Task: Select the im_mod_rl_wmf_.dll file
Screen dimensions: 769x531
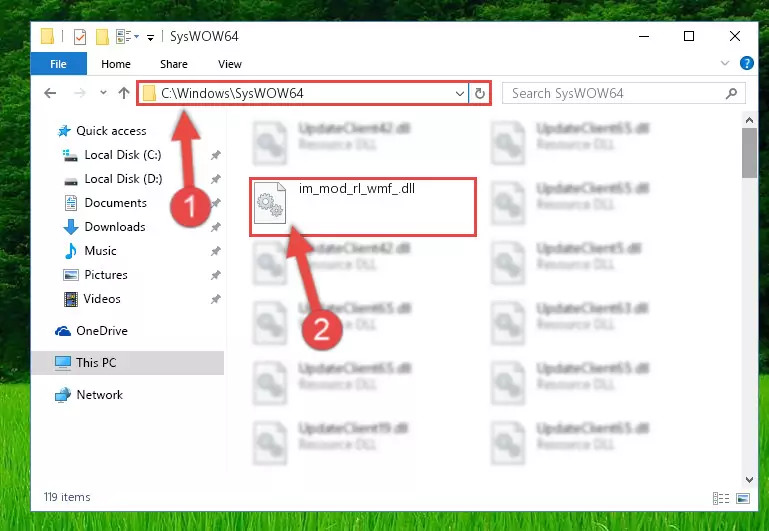Action: coord(362,207)
